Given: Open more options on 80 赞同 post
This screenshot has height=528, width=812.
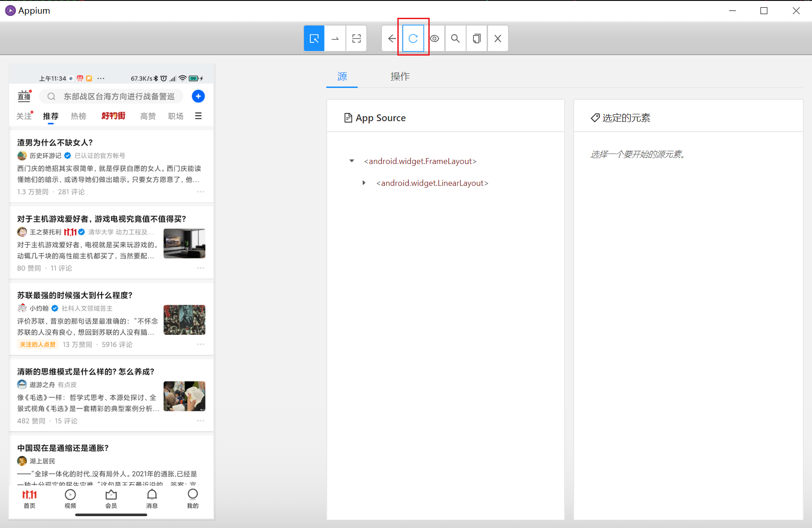Looking at the screenshot, I should point(200,268).
